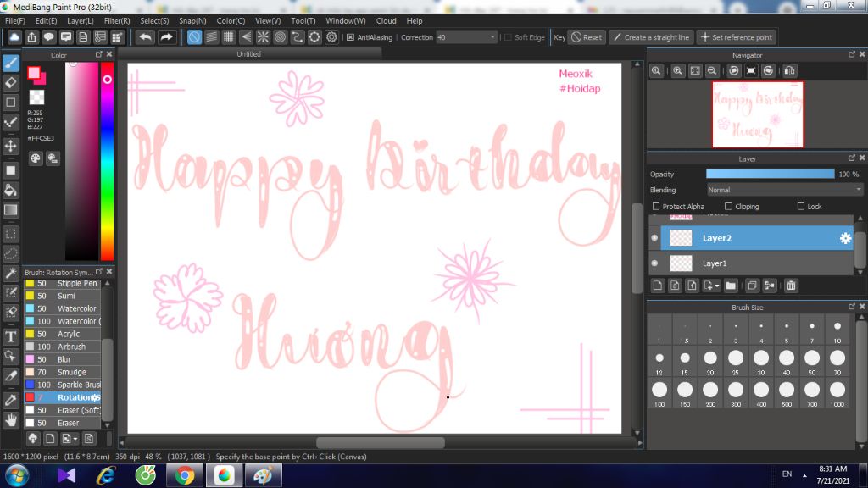Click the rainbow hue bar
The height and width of the screenshot is (488, 868).
(107, 161)
